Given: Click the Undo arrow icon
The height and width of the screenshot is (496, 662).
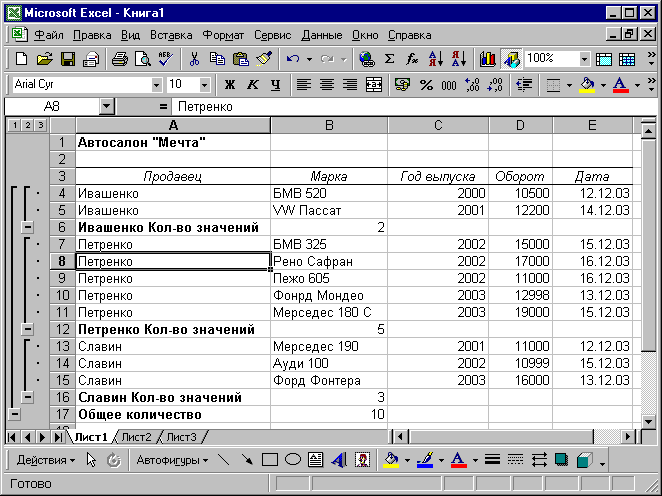Looking at the screenshot, I should click(x=292, y=59).
